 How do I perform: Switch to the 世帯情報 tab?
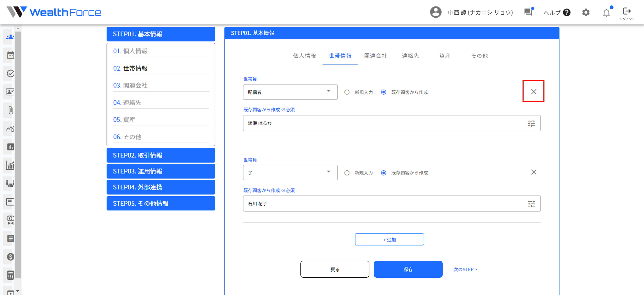point(340,56)
